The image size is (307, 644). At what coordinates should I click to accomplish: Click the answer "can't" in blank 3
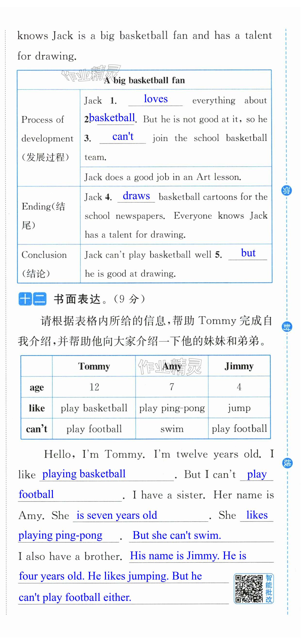[x=123, y=136]
